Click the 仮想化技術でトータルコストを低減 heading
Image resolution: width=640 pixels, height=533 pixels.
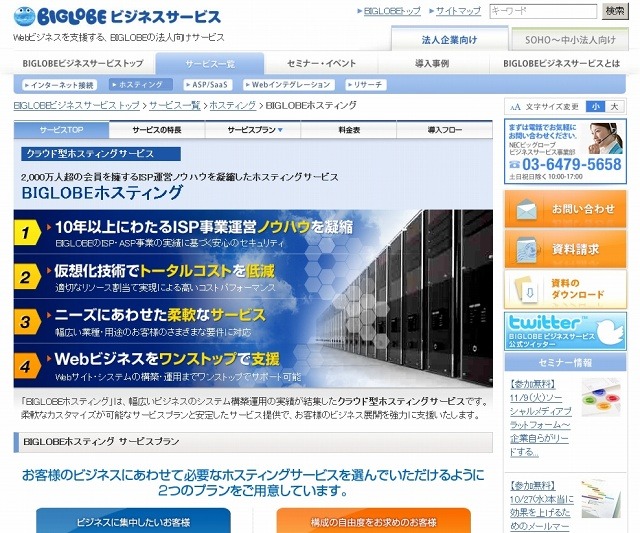coord(164,271)
